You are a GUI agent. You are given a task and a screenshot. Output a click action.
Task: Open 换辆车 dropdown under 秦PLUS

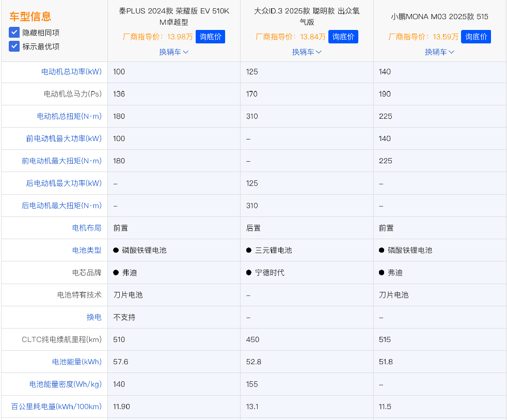point(173,52)
